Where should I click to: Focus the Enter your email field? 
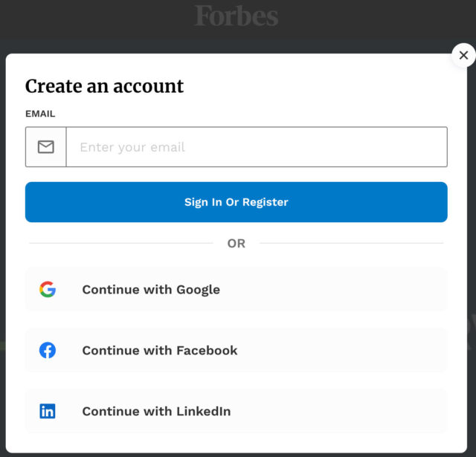pyautogui.click(x=257, y=147)
